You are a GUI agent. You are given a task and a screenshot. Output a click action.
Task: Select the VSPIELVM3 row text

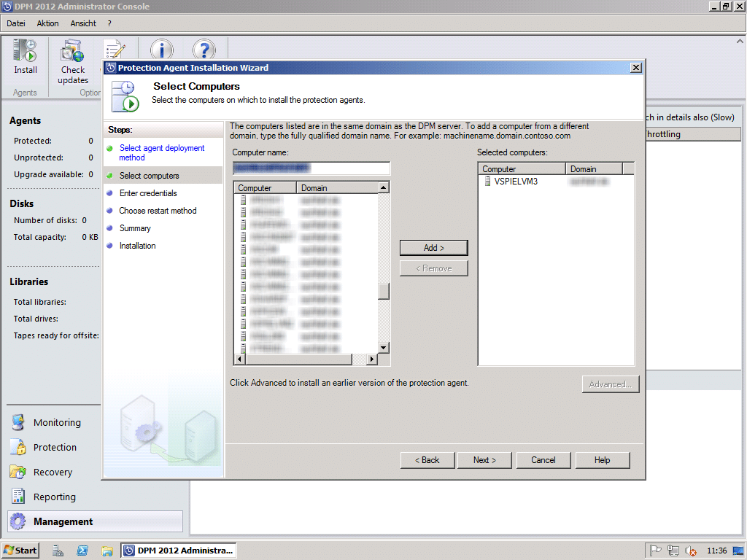click(x=516, y=182)
